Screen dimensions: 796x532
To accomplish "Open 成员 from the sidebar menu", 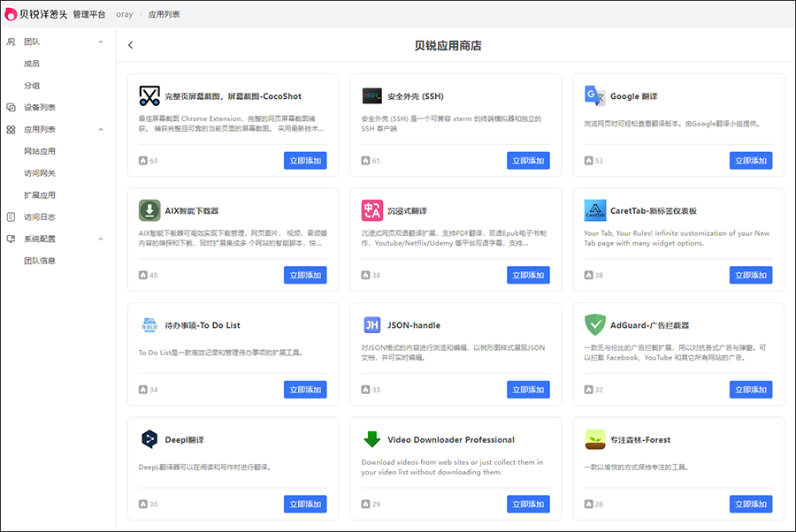I will tap(32, 63).
